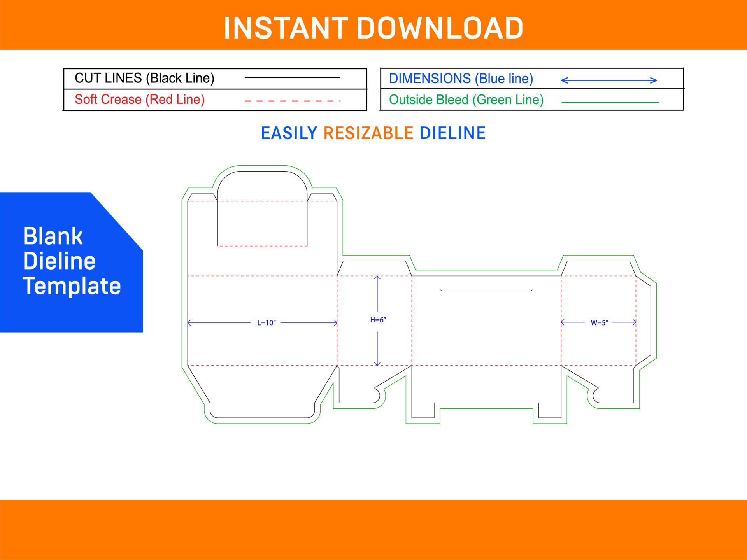
Task: Click the W=5" dimension arrow
Action: (x=599, y=322)
